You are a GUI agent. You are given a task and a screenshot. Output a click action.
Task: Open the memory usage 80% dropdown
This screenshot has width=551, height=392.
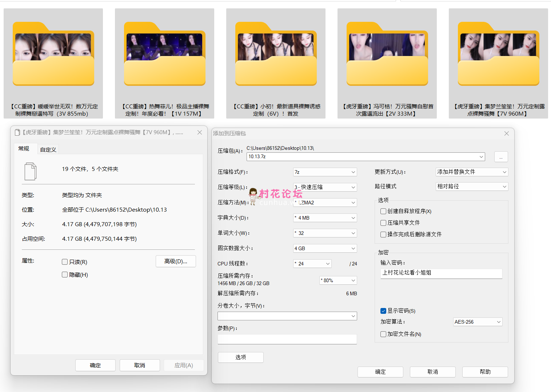[338, 280]
